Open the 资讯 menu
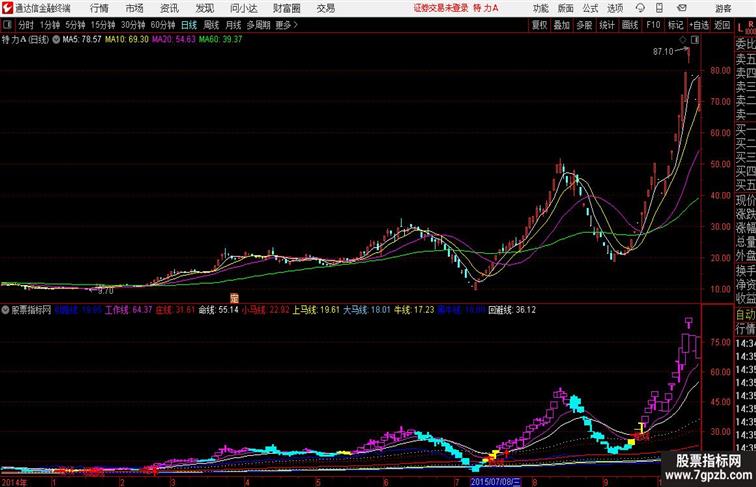 [x=169, y=8]
